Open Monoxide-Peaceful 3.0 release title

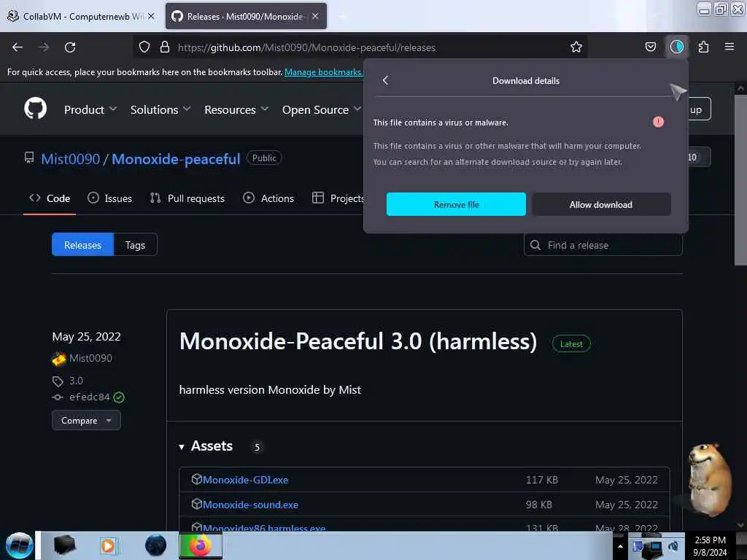[357, 341]
